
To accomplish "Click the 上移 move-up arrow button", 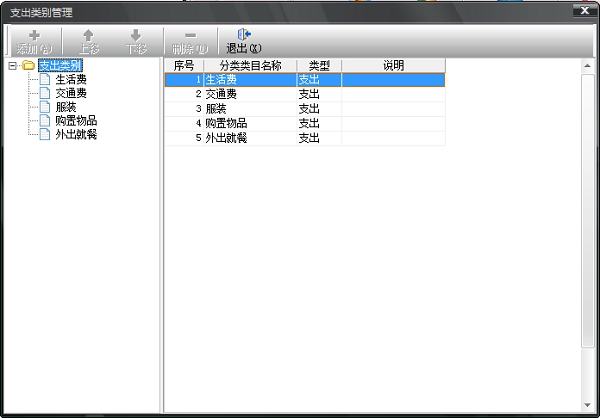I will pyautogui.click(x=89, y=41).
